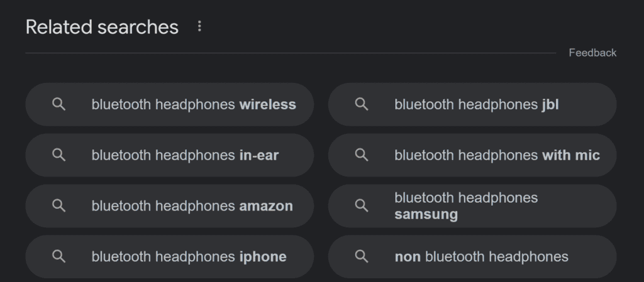Screen dimensions: 644x282
Task: Select non bluetooth headphones suggestion
Action: click(x=472, y=257)
